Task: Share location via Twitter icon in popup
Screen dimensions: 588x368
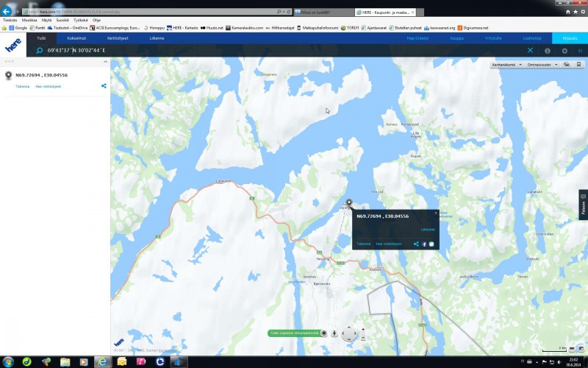Action: 431,244
